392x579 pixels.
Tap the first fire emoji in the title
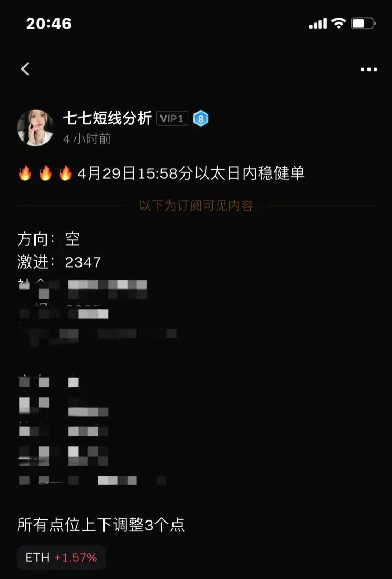coord(25,173)
